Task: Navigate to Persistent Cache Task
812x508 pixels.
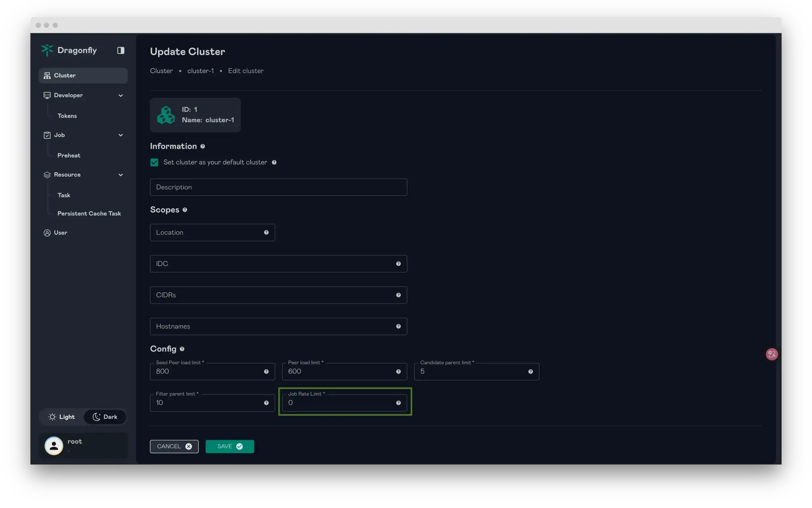Action: [x=89, y=213]
